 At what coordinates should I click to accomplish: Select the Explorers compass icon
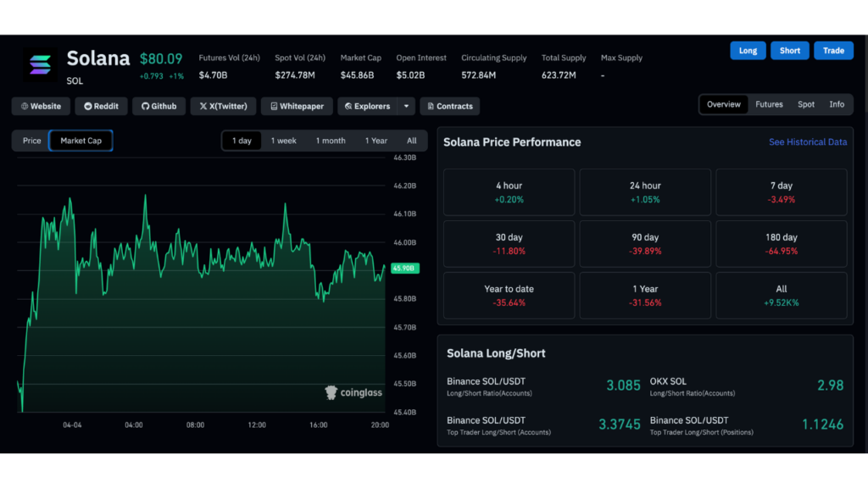pyautogui.click(x=349, y=106)
